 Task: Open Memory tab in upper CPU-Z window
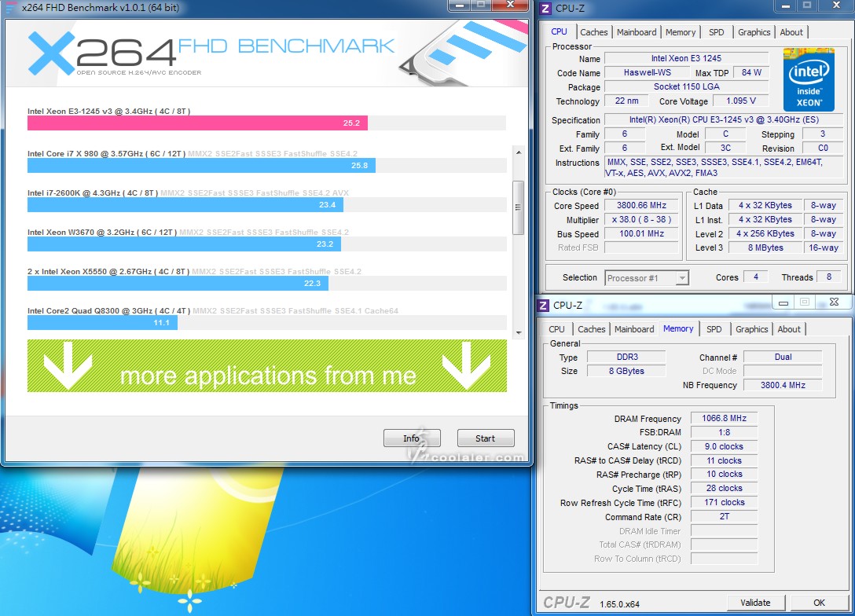[680, 32]
